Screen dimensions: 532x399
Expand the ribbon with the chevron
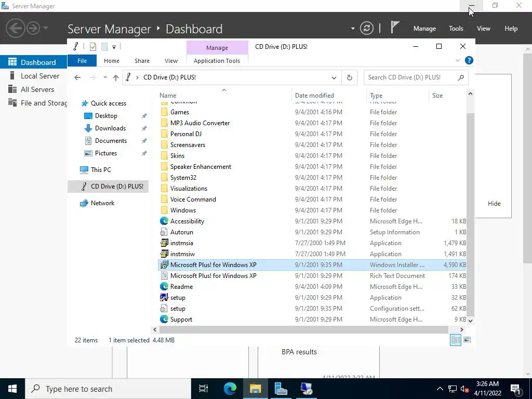pyautogui.click(x=457, y=60)
